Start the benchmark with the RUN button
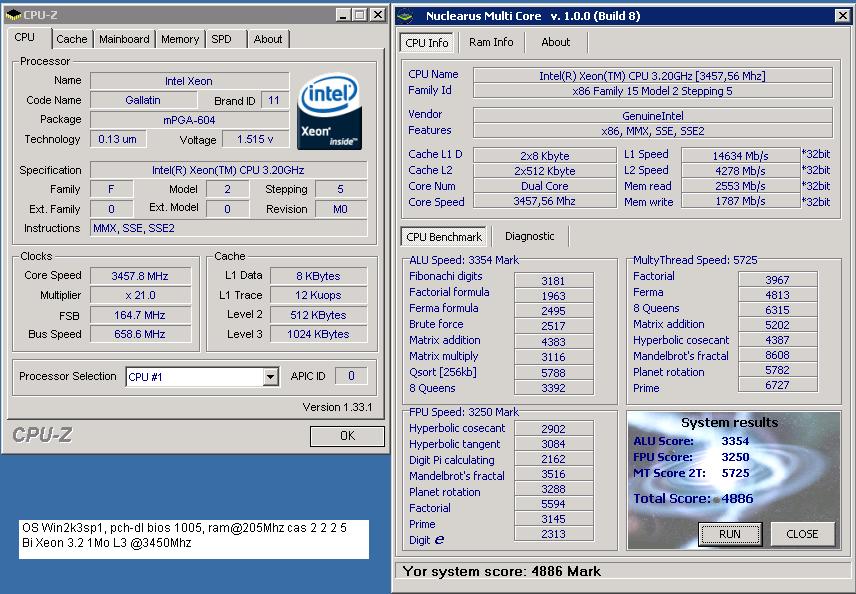Viewport: 856px width, 594px height. click(x=730, y=534)
